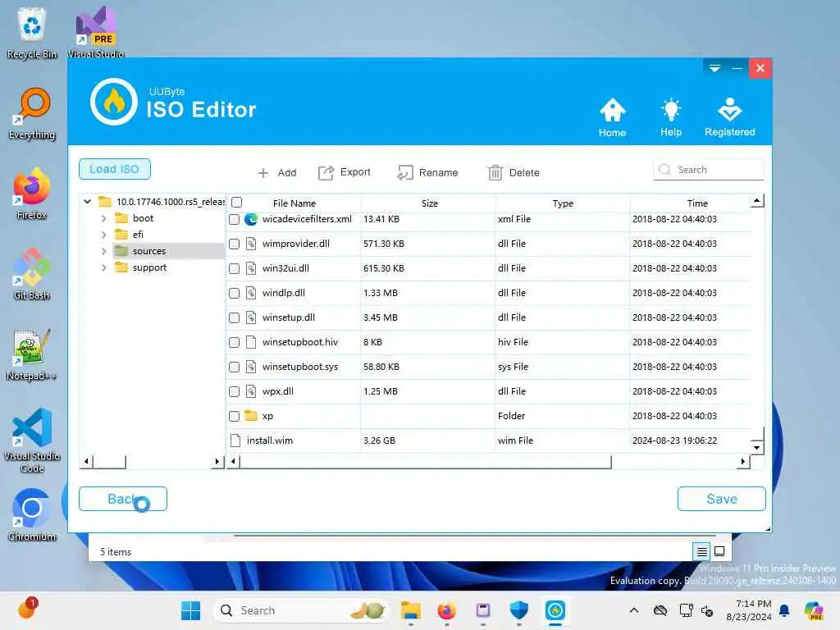Click the Add plus toolbar item
This screenshot has width=840, height=630.
[277, 172]
